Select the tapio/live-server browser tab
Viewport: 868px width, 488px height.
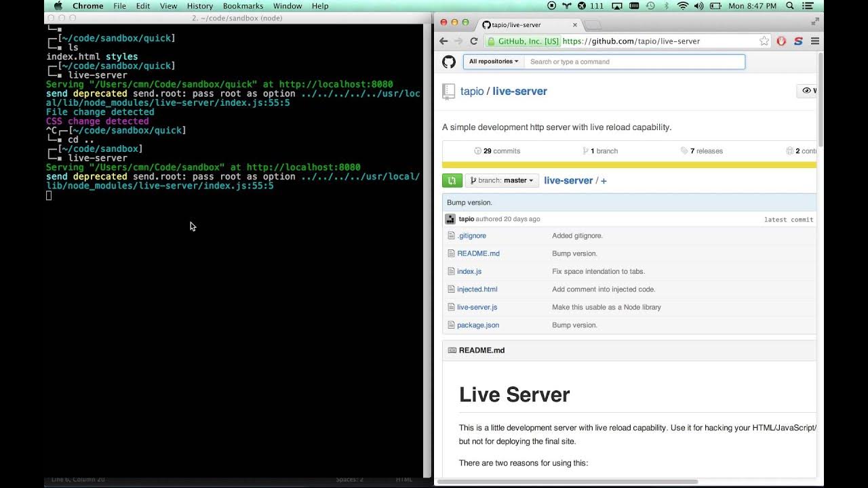point(529,24)
